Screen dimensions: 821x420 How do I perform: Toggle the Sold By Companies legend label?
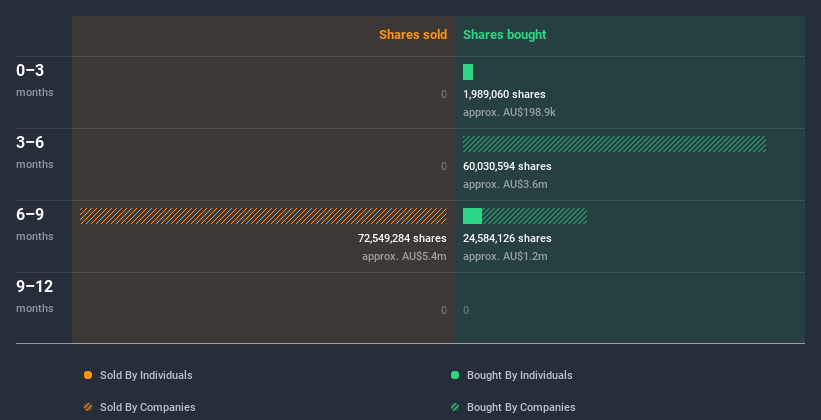[148, 407]
